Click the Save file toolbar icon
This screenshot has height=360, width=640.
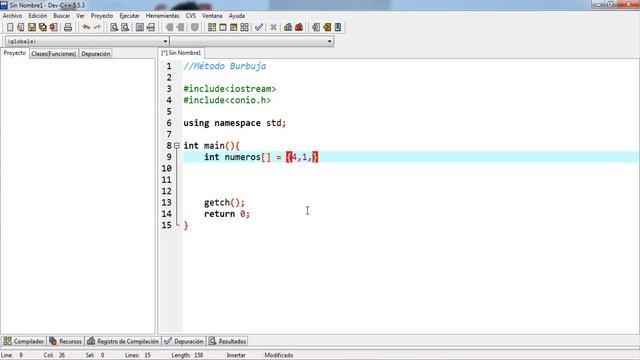[32, 27]
